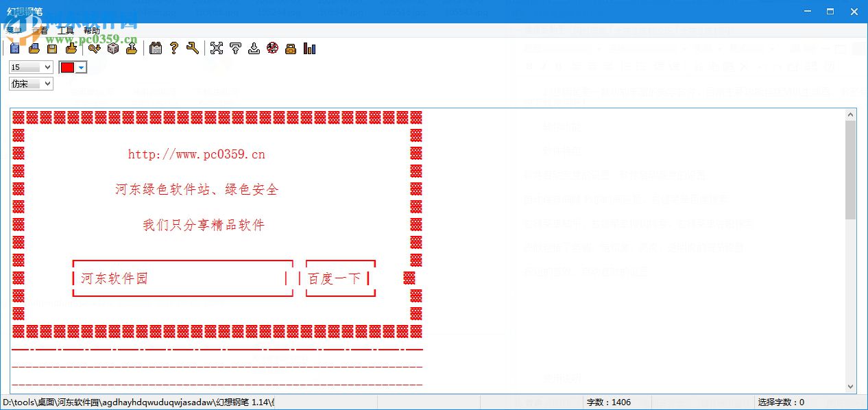This screenshot has width=868, height=410.
Task: Save with the floppy disk icon
Action: pos(52,48)
